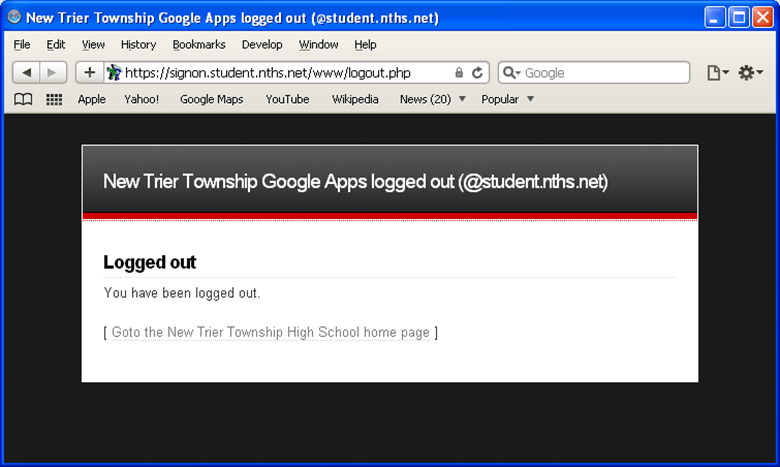The height and width of the screenshot is (467, 780).
Task: Open the Wikipedia bookmark
Action: coord(355,99)
